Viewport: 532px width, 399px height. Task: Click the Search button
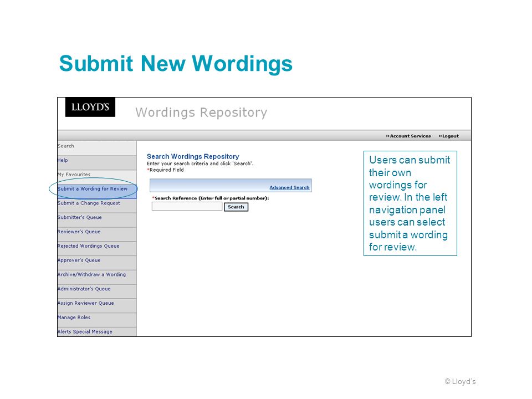pos(236,207)
